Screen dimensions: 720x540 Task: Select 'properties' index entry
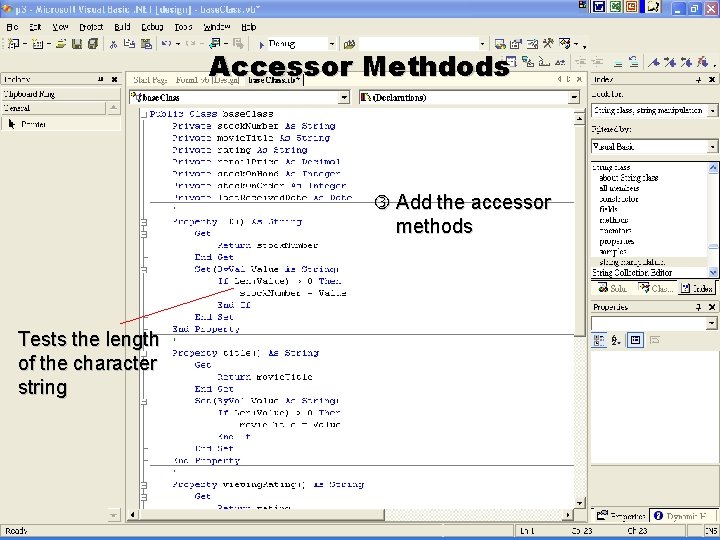coord(617,241)
